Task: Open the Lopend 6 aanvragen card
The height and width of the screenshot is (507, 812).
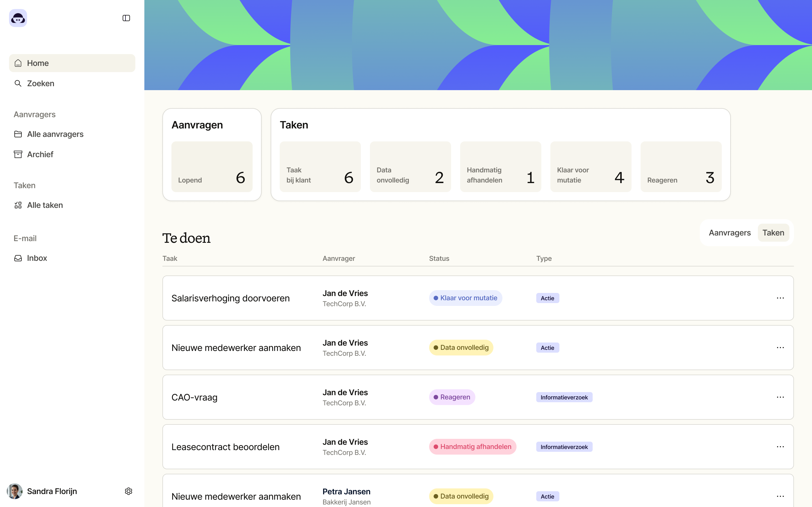Action: 211,166
